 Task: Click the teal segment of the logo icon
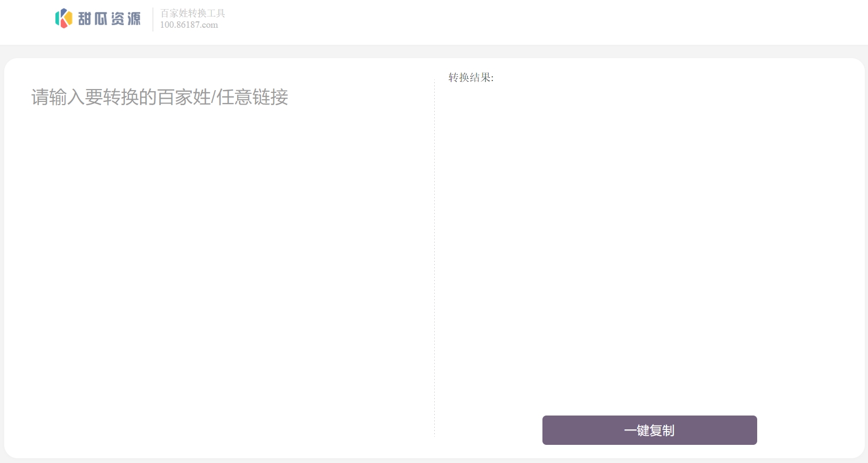(x=58, y=19)
